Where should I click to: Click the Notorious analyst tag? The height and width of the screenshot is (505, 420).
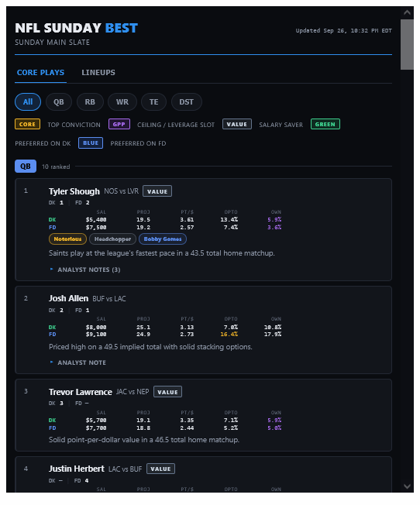[x=67, y=239]
